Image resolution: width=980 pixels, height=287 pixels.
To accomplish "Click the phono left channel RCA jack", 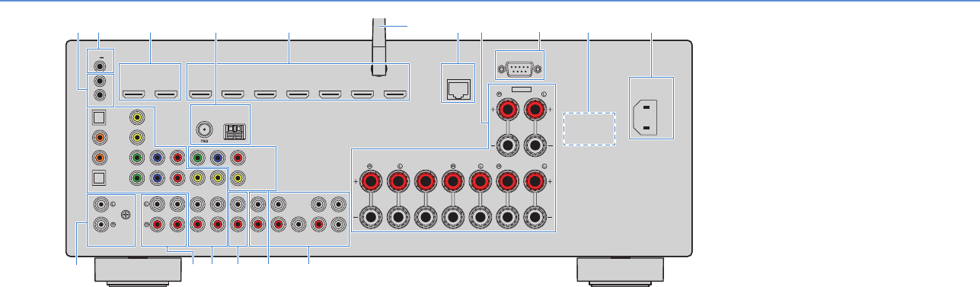I will tap(100, 204).
